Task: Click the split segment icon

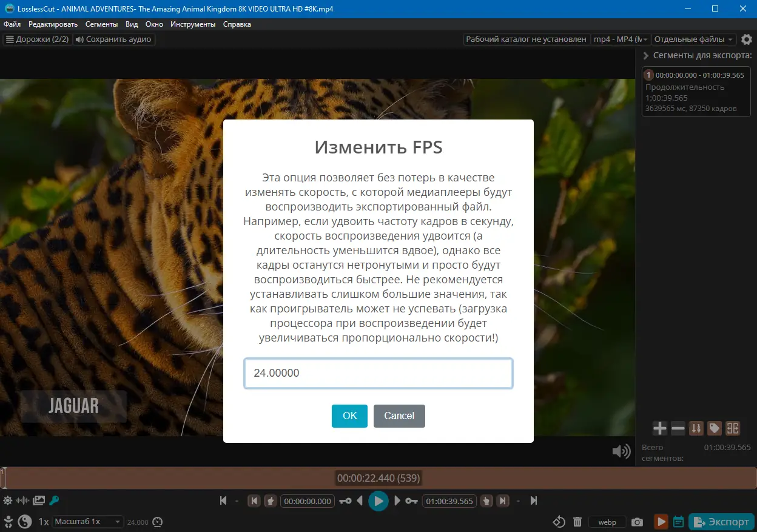Action: (x=733, y=428)
